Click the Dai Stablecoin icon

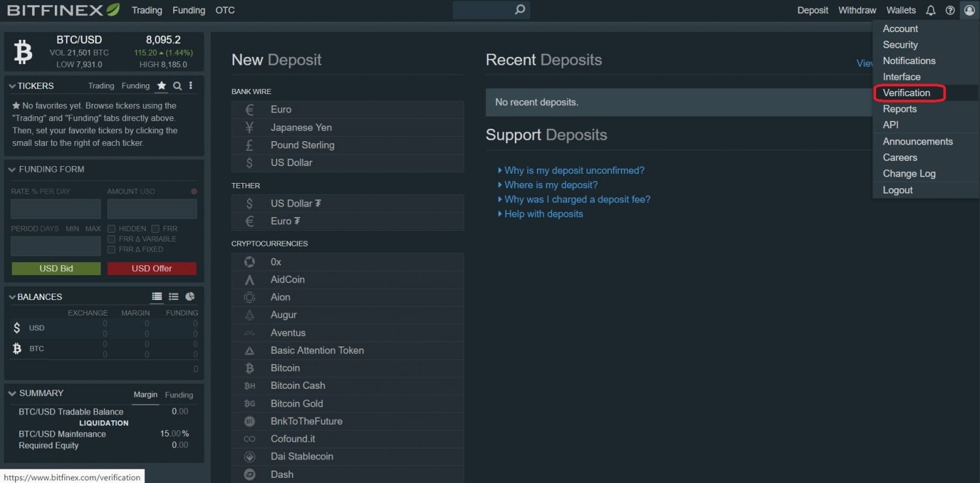[250, 457]
